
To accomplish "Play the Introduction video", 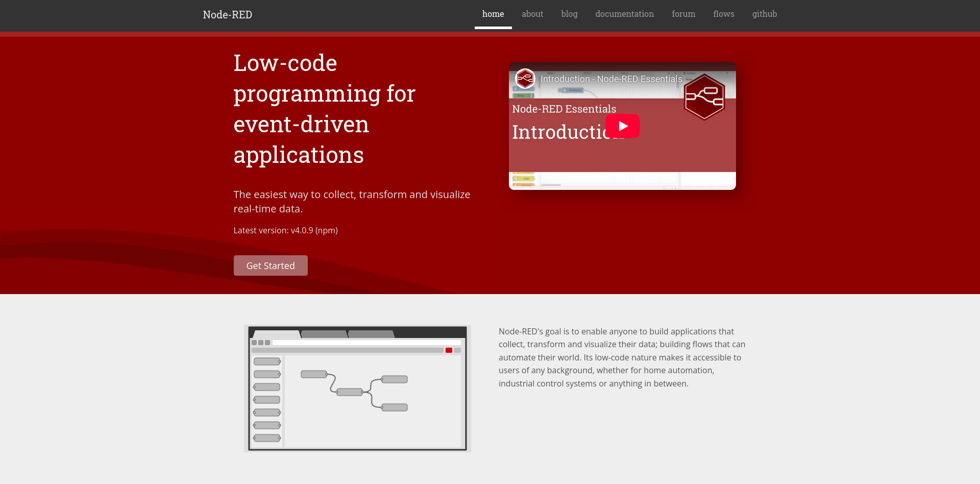I will (x=622, y=126).
